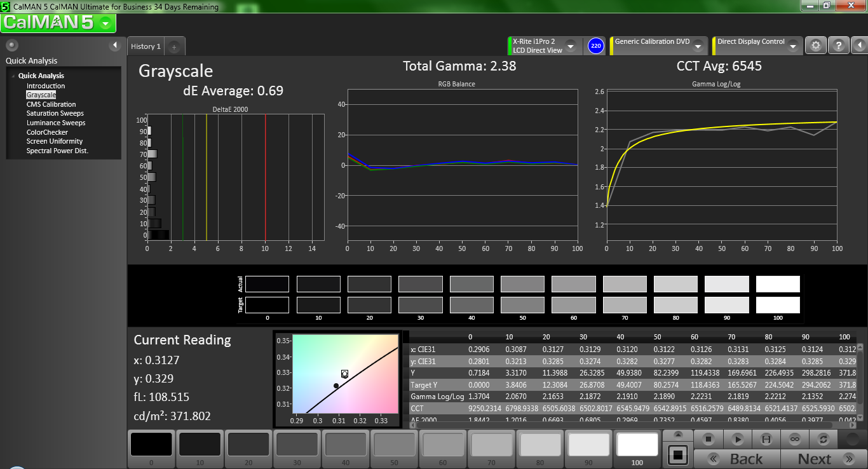Open the X-Rite i1Pro 2 meter dropdown
Image resolution: width=868 pixels, height=469 pixels.
(570, 46)
